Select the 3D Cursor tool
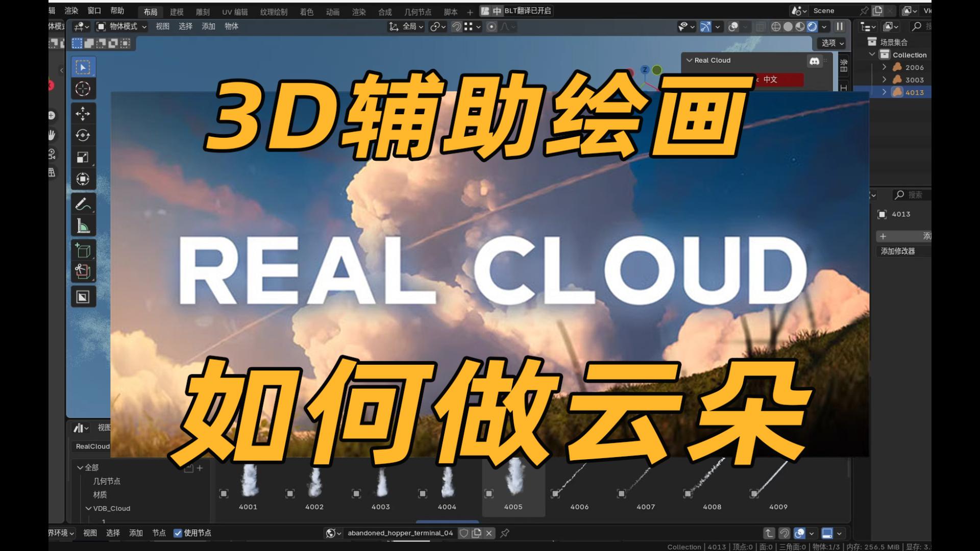The image size is (980, 551). 83,89
